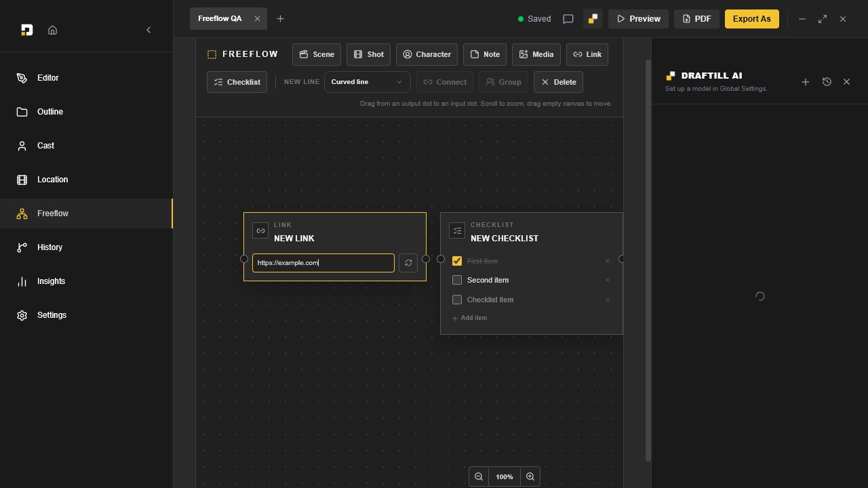Click the Checklist node input dot

pyautogui.click(x=441, y=259)
